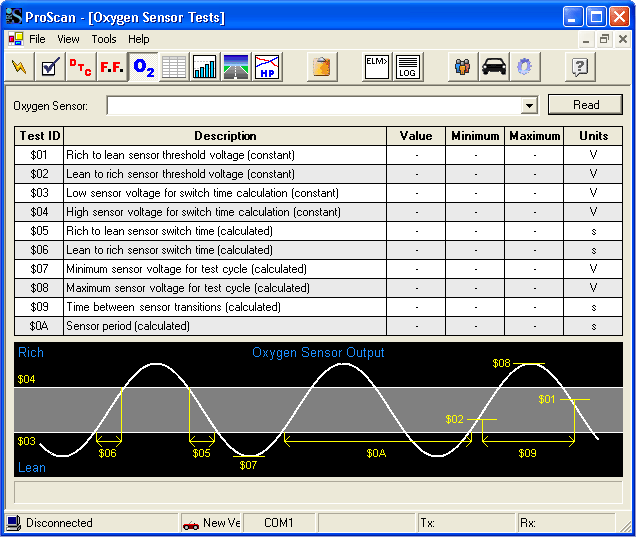Open the File menu
The height and width of the screenshot is (537, 636).
(x=37, y=39)
